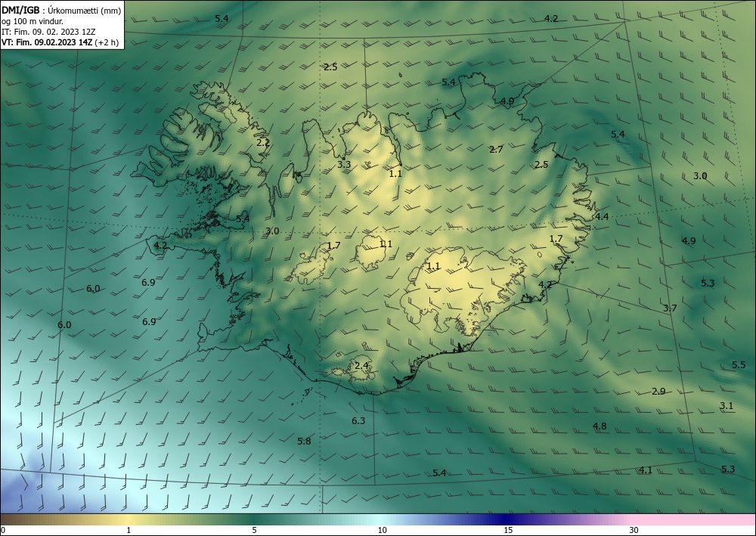Click the '10' label on the color scale

(382, 531)
